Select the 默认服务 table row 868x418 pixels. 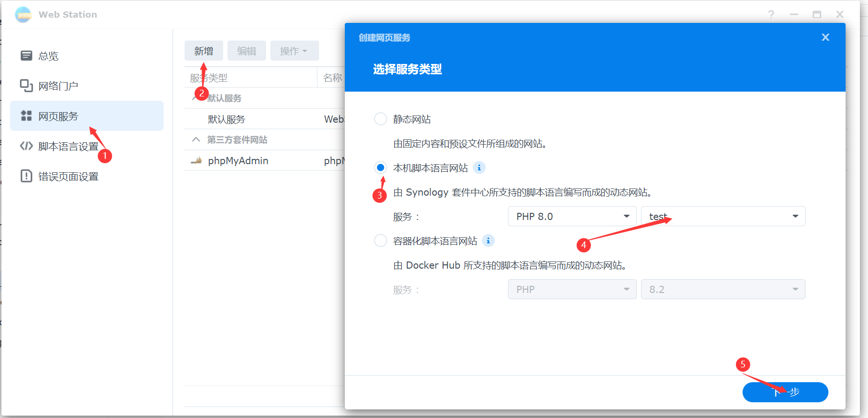point(265,119)
